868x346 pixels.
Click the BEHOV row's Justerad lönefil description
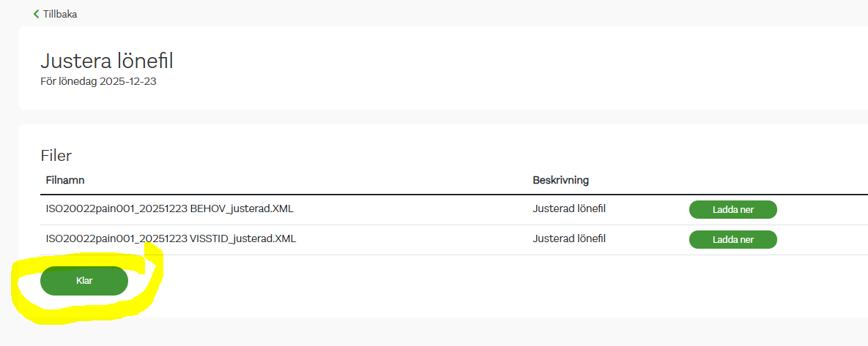569,209
